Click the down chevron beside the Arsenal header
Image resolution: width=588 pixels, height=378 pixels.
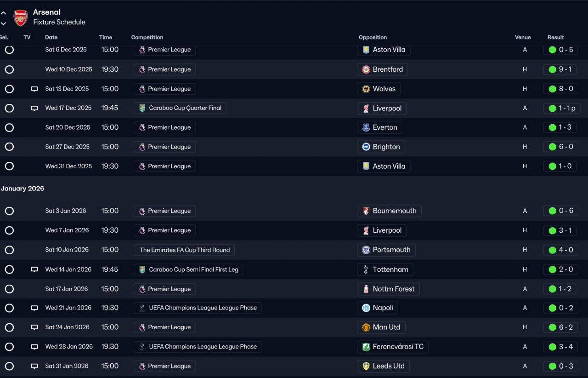coord(4,23)
